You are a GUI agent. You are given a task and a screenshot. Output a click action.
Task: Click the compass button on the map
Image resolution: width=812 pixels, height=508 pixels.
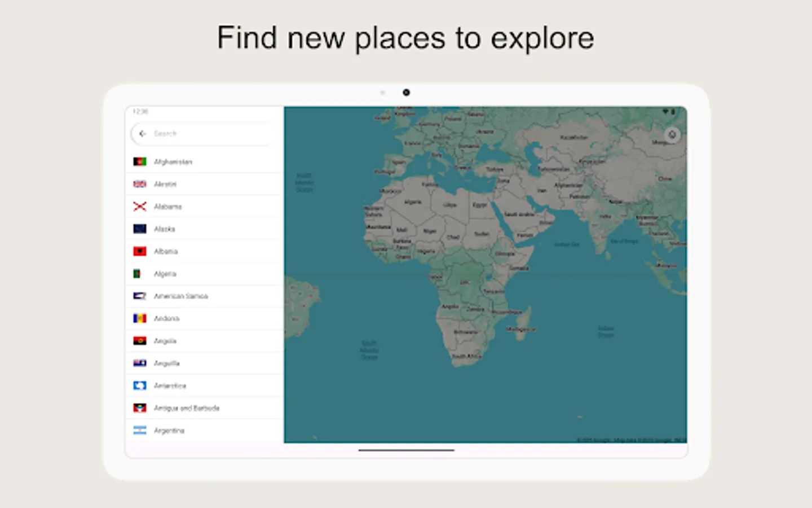672,134
